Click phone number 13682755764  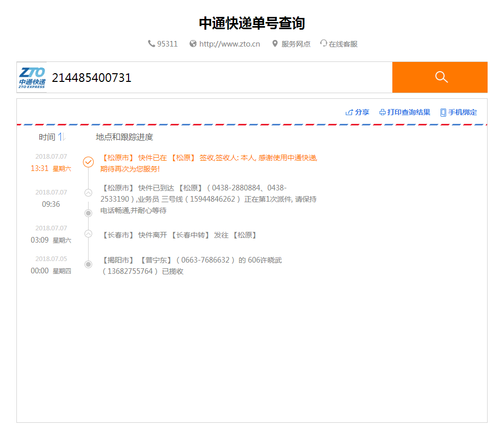tap(130, 271)
